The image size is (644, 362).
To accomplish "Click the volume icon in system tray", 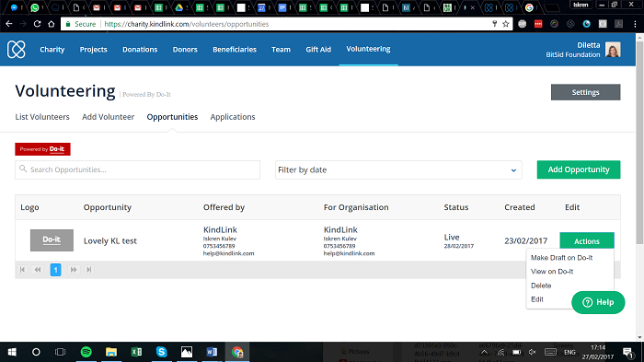I will coord(533,352).
